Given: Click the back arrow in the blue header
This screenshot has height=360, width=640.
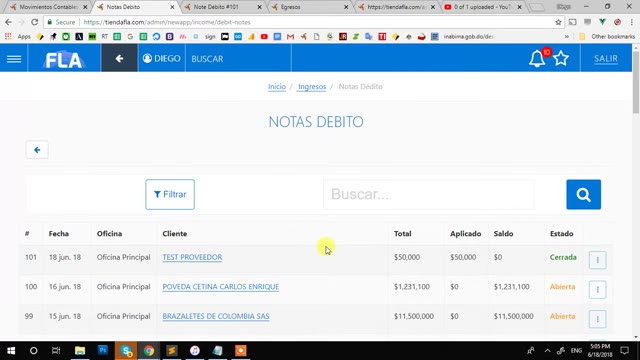Looking at the screenshot, I should click(119, 58).
